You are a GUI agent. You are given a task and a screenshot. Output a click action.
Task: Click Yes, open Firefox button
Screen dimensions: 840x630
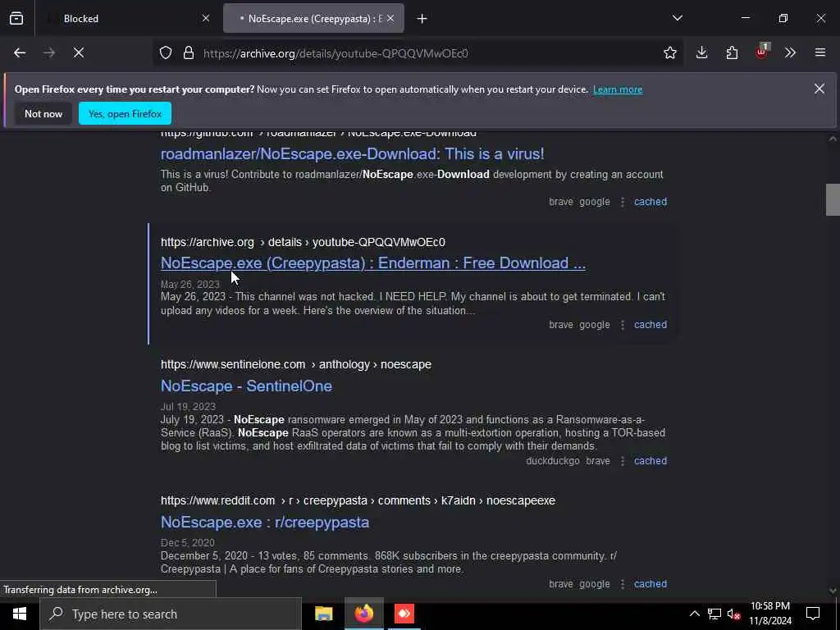click(x=125, y=113)
